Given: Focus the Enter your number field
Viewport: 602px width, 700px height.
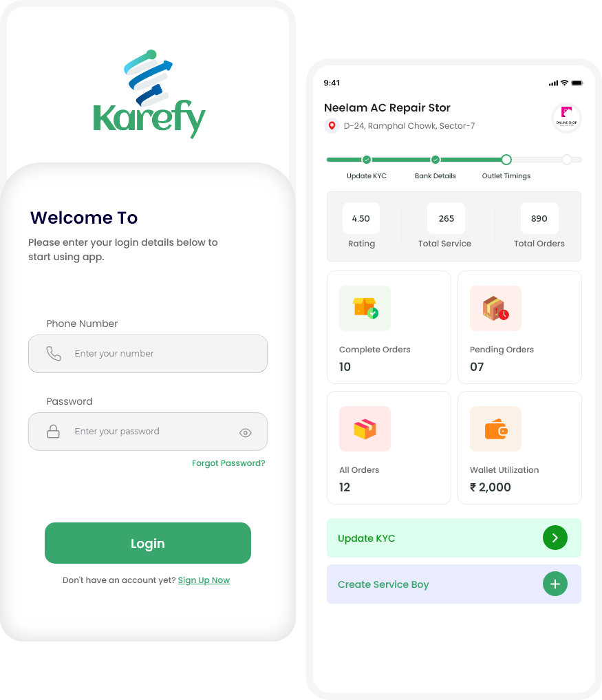Looking at the screenshot, I should (148, 354).
